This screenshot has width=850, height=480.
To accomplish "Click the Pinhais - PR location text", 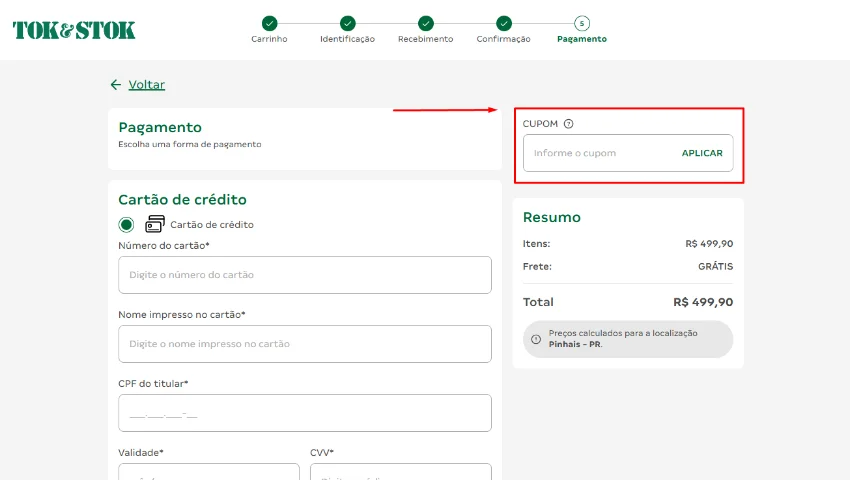I will (575, 344).
